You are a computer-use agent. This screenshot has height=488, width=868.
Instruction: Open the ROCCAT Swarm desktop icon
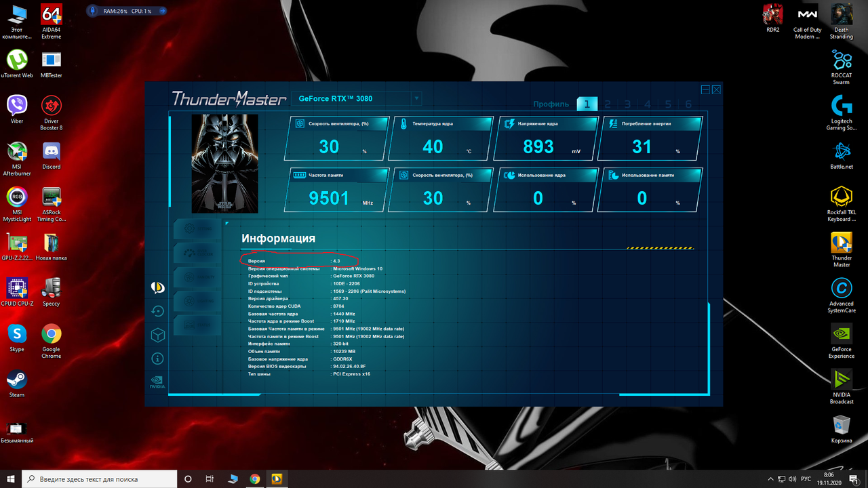point(842,67)
